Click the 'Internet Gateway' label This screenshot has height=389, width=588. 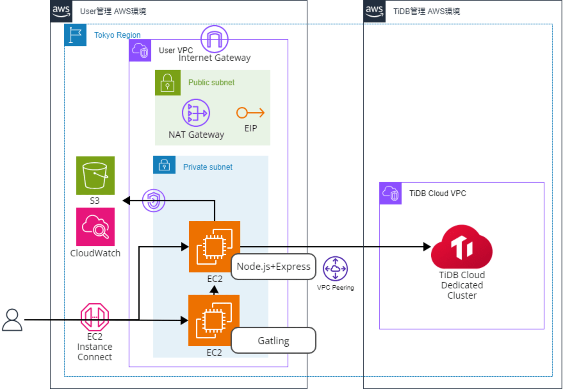pyautogui.click(x=215, y=58)
